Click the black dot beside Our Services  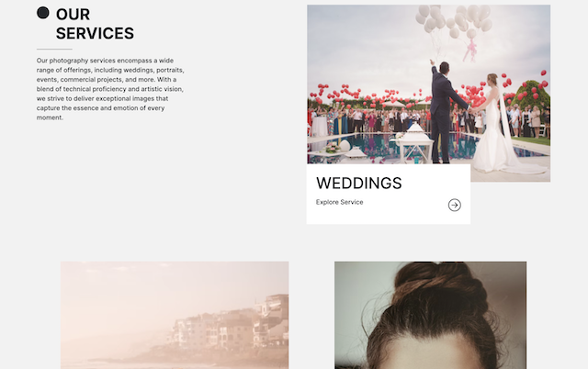coord(43,13)
